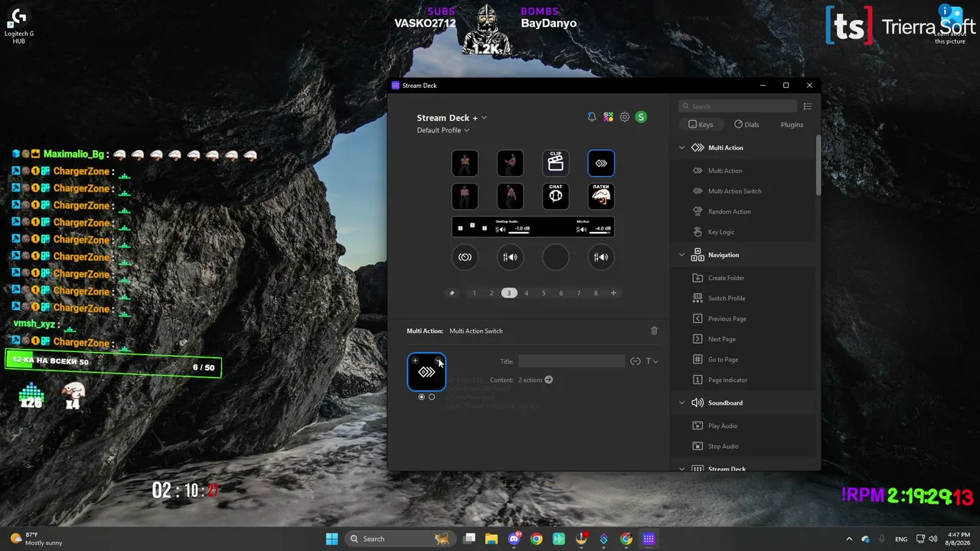This screenshot has height=551, width=980.
Task: Click the title alignment icon beside Title field
Action: click(635, 361)
